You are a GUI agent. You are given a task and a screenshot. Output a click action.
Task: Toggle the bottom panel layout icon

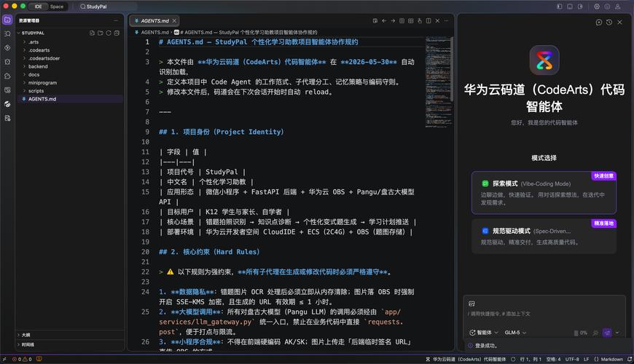(570, 7)
